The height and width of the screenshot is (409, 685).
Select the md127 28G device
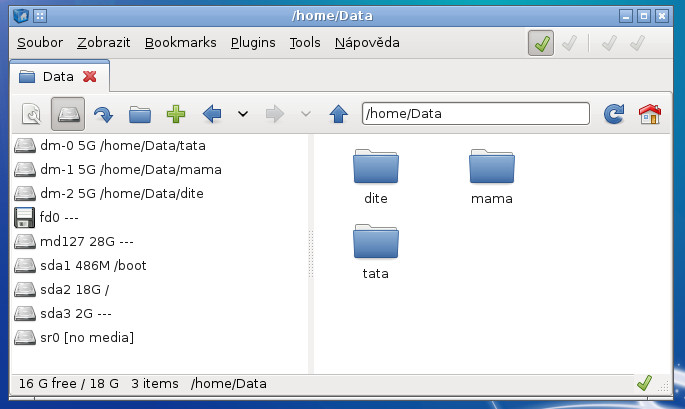click(159, 241)
